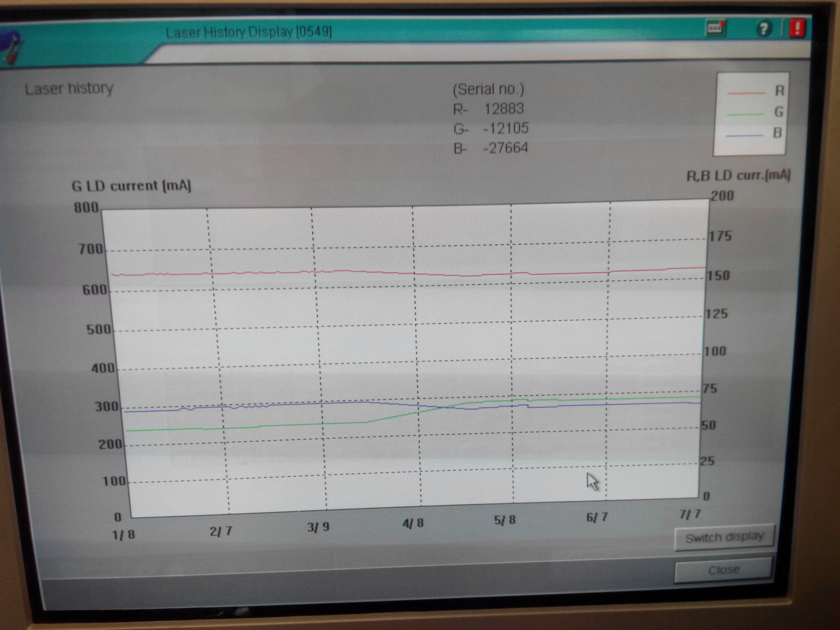Click the 300 value on left axis
840x630 pixels.
coord(107,407)
